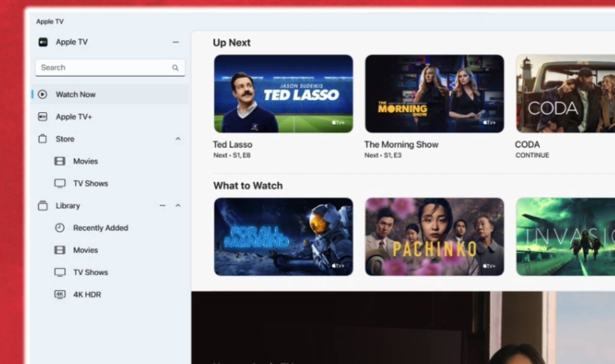
Task: Go to Library Movies
Action: [86, 250]
